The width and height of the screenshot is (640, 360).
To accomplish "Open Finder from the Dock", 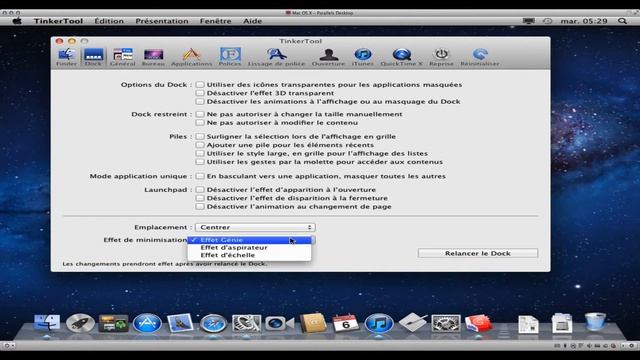I will (x=47, y=323).
